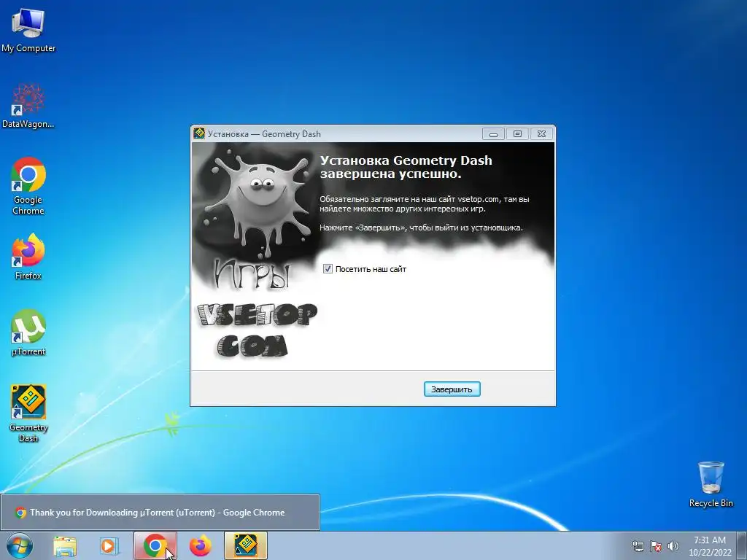Open Windows Explorer from the taskbar
This screenshot has width=747, height=560.
65,545
